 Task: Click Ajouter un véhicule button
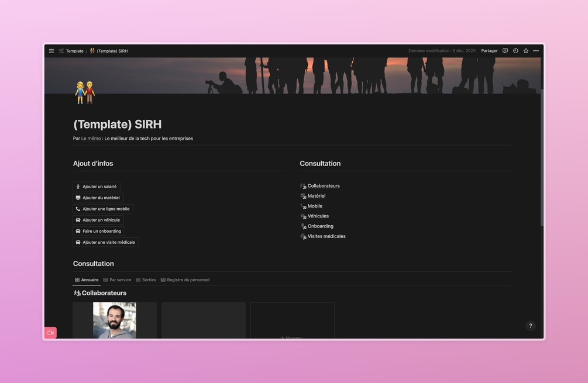click(98, 220)
